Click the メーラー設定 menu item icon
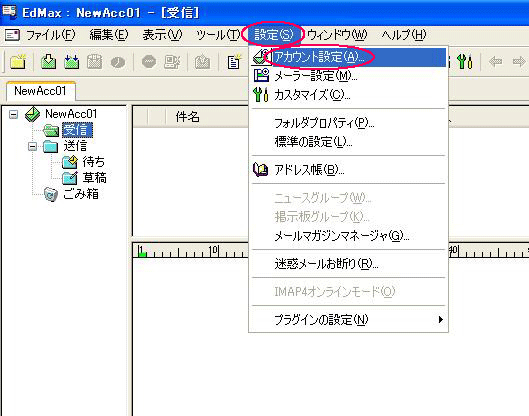Image resolution: width=529 pixels, height=416 pixels. 261,75
